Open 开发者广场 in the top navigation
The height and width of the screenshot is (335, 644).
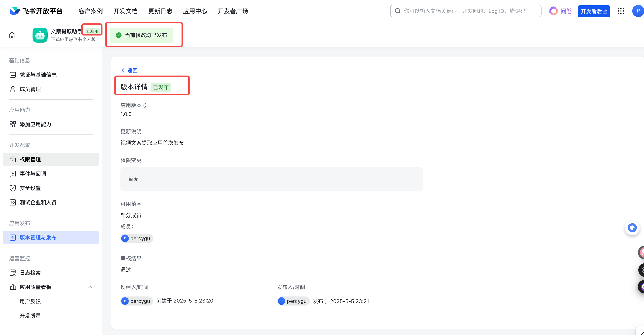tap(233, 11)
